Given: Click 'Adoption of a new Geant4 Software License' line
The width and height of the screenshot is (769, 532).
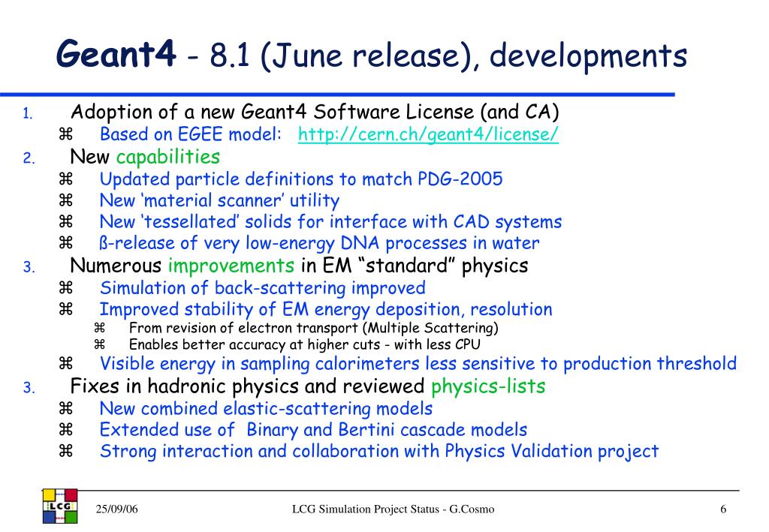Looking at the screenshot, I should 315,113.
